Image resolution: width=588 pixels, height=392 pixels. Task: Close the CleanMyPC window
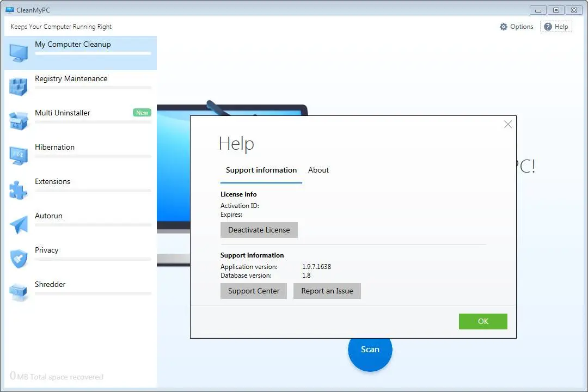click(x=574, y=10)
